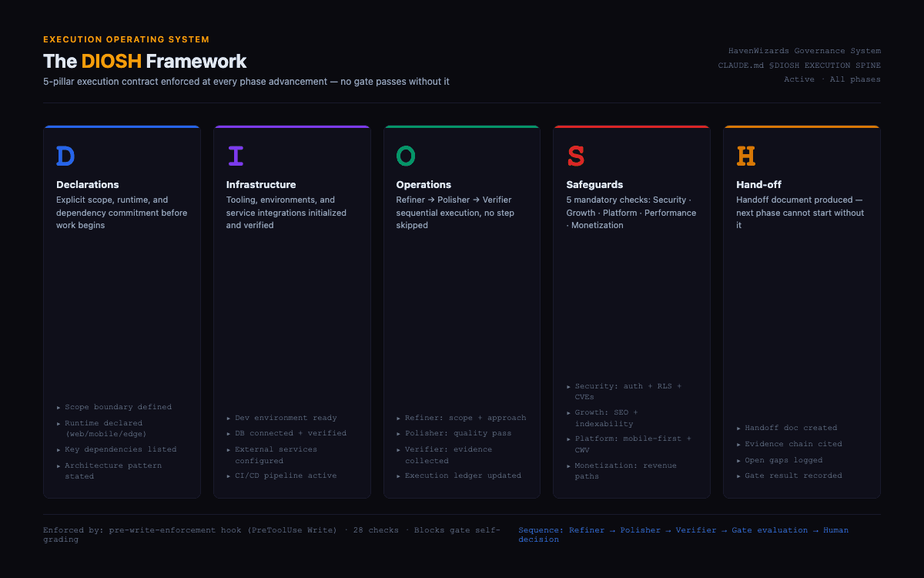Click 'Execution ledger updated' item
The width and height of the screenshot is (924, 578).
459,476
